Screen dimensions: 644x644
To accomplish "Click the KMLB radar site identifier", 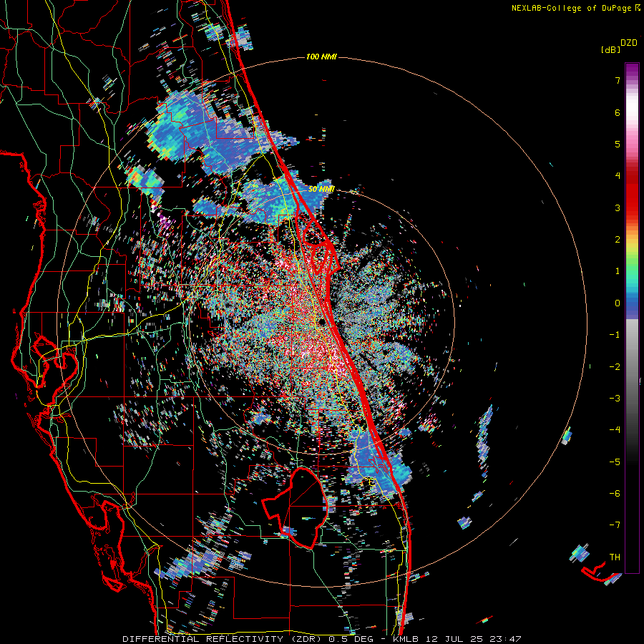I will pyautogui.click(x=406, y=639).
